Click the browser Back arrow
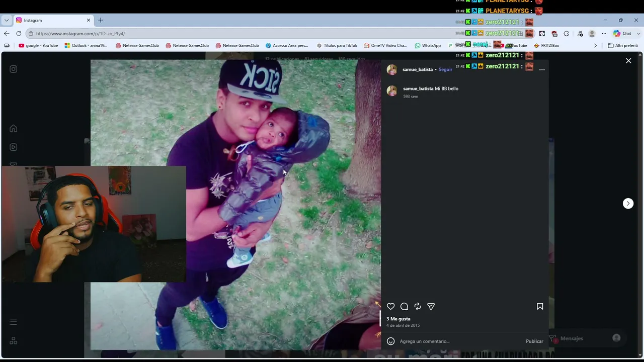Screen dimensions: 644x362 coord(7,33)
